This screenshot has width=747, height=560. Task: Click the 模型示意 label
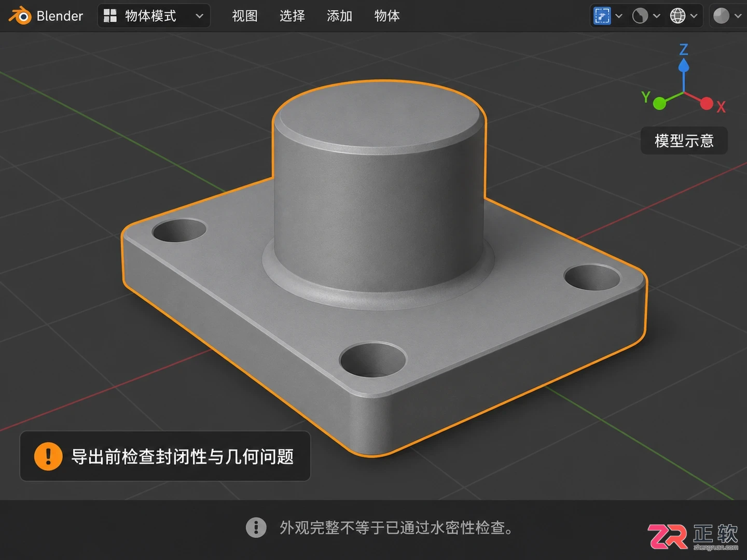tap(684, 141)
